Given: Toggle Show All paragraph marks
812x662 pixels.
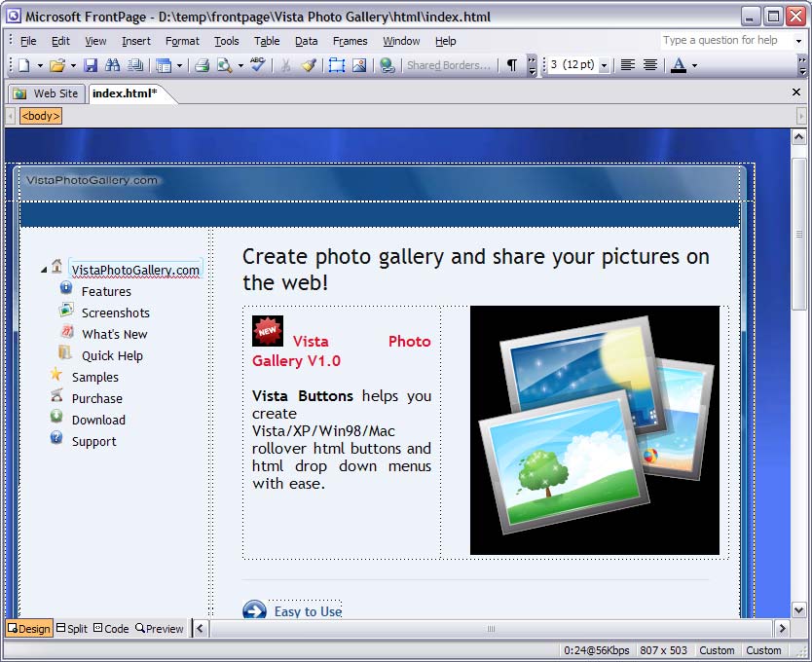Looking at the screenshot, I should pos(511,65).
